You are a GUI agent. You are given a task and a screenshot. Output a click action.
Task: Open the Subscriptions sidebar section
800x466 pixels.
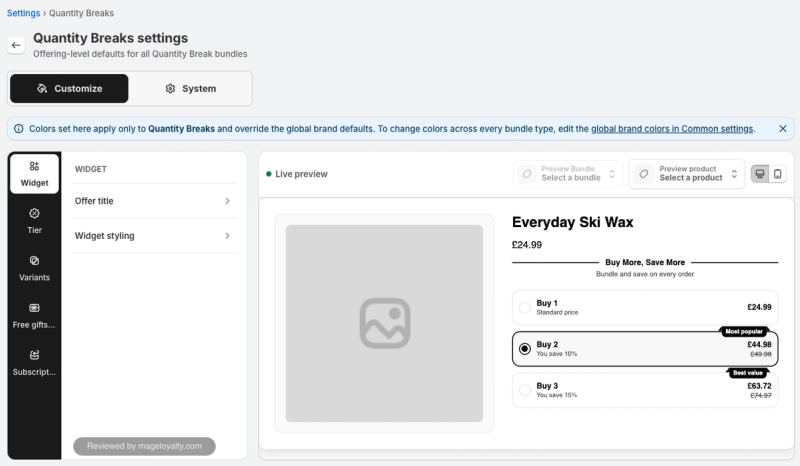tap(34, 363)
